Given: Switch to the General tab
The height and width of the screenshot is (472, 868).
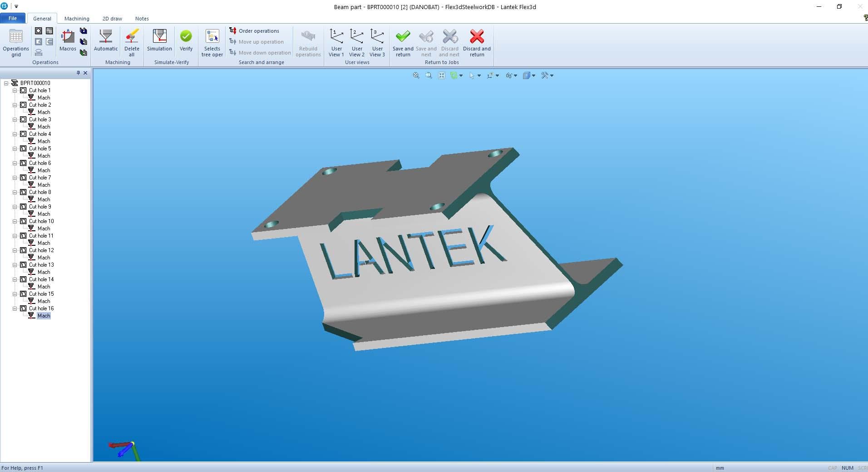Looking at the screenshot, I should (42, 19).
